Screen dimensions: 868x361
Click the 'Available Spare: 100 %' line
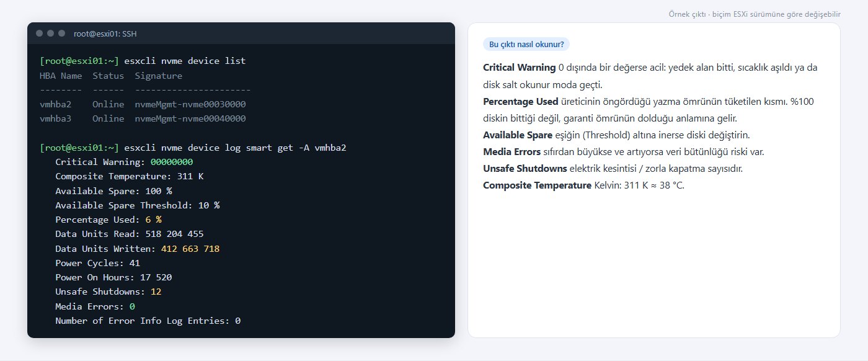pos(113,191)
